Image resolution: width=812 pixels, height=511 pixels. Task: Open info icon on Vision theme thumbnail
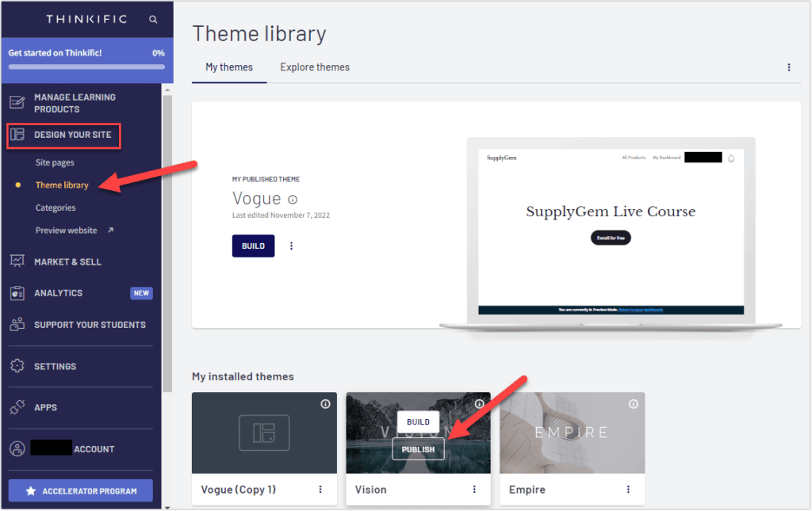480,404
